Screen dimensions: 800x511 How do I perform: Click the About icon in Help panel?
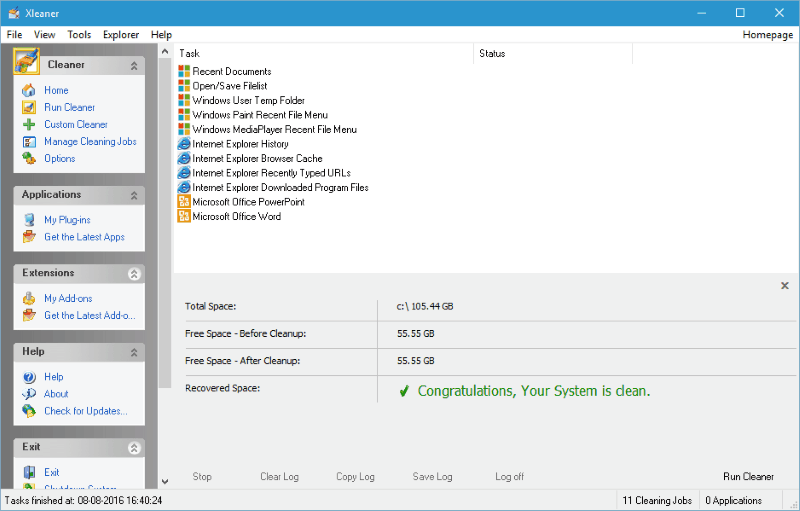29,394
